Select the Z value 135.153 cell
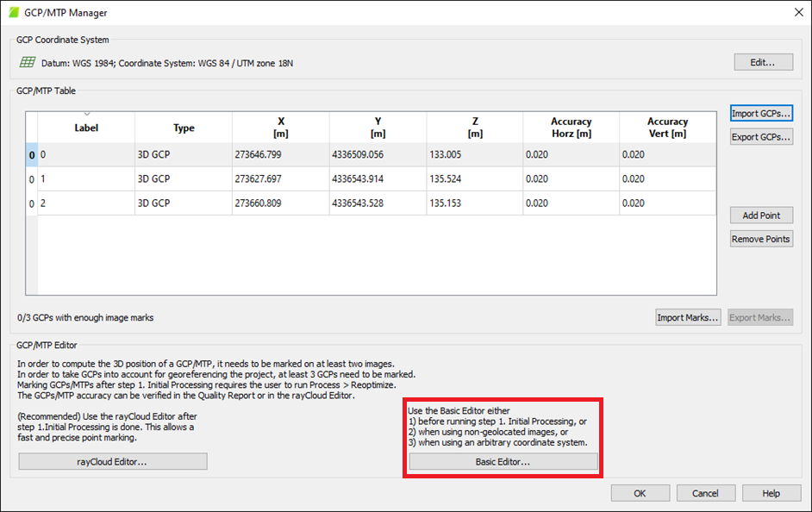This screenshot has height=512, width=812. click(x=474, y=203)
